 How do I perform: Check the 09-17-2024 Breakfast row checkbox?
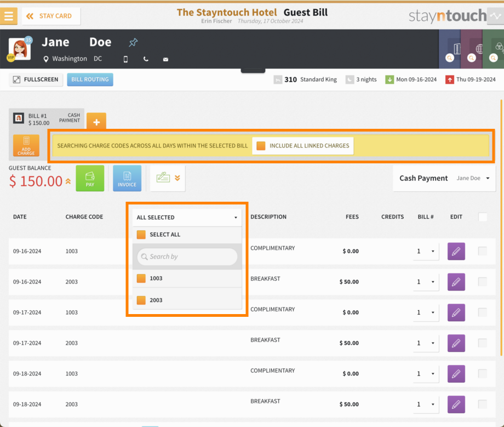(x=483, y=343)
